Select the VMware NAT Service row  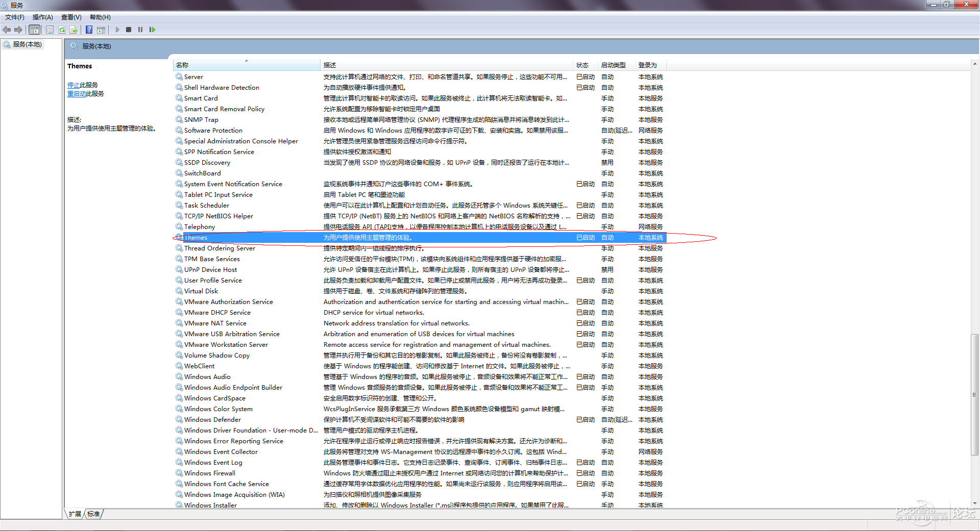[x=420, y=323]
